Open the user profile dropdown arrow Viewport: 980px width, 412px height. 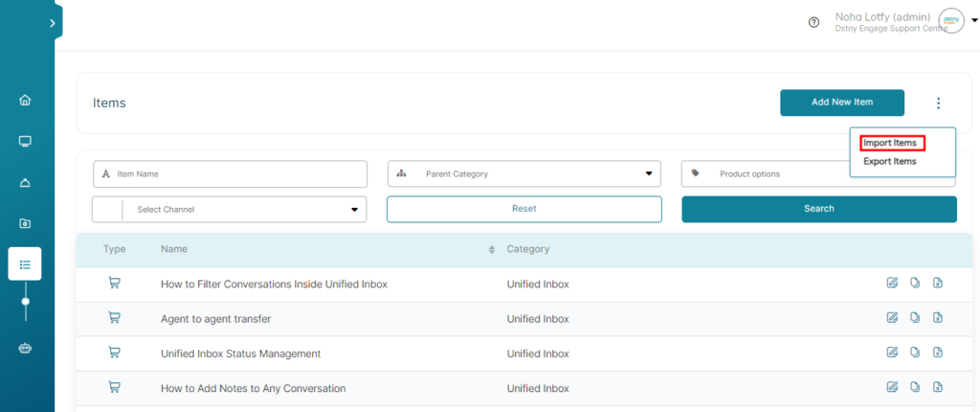[973, 21]
